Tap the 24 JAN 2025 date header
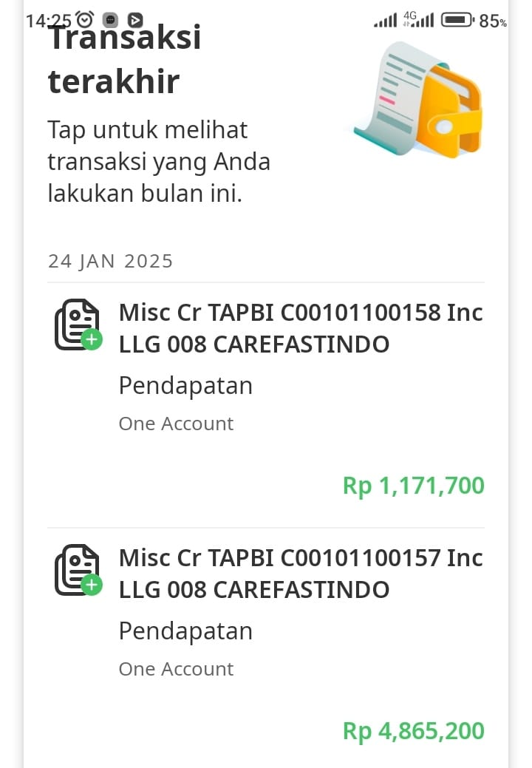Viewport: 532px width, 768px height. point(110,261)
